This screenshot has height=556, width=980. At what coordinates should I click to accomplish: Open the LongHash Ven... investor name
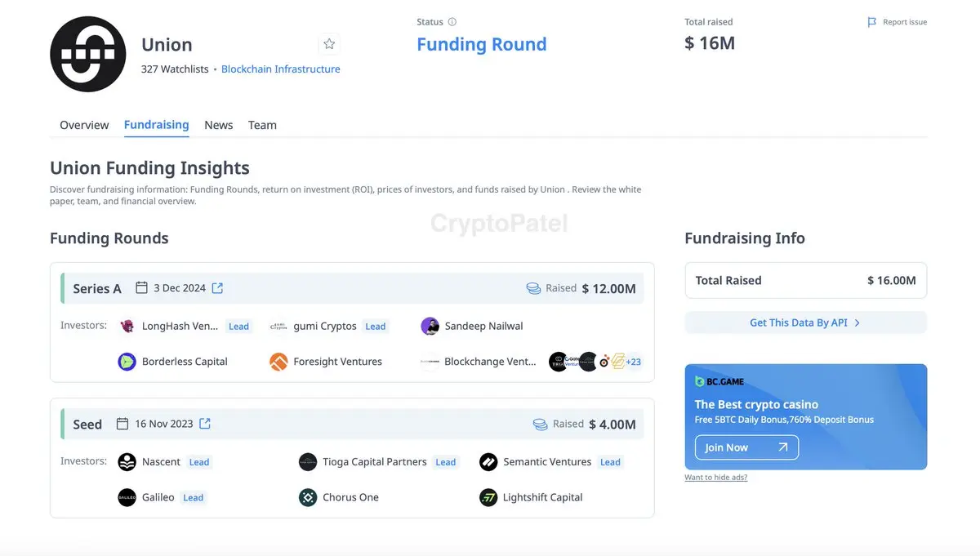click(180, 326)
